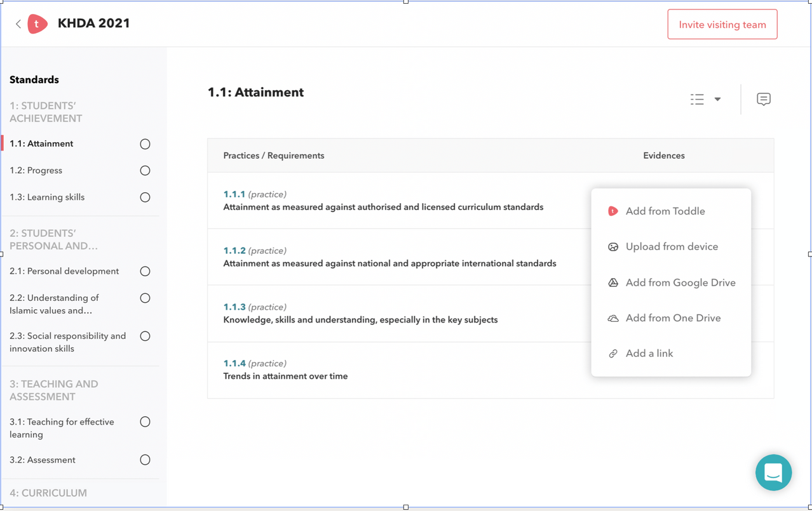Click the Google Drive icon in menu
The image size is (812, 511).
pos(612,282)
